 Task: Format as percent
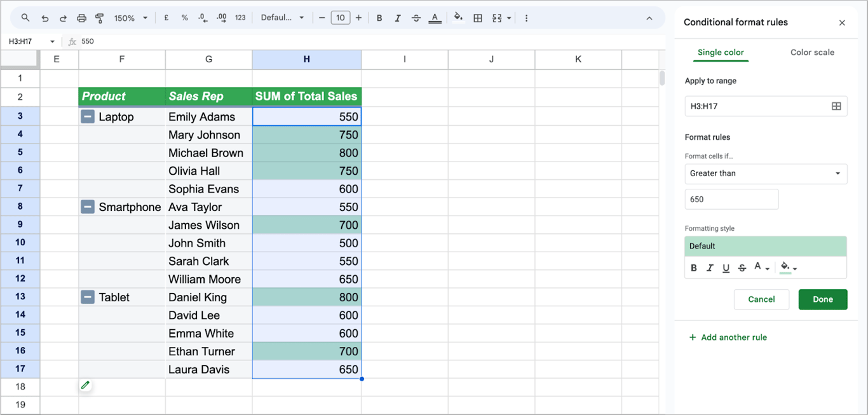pos(185,18)
